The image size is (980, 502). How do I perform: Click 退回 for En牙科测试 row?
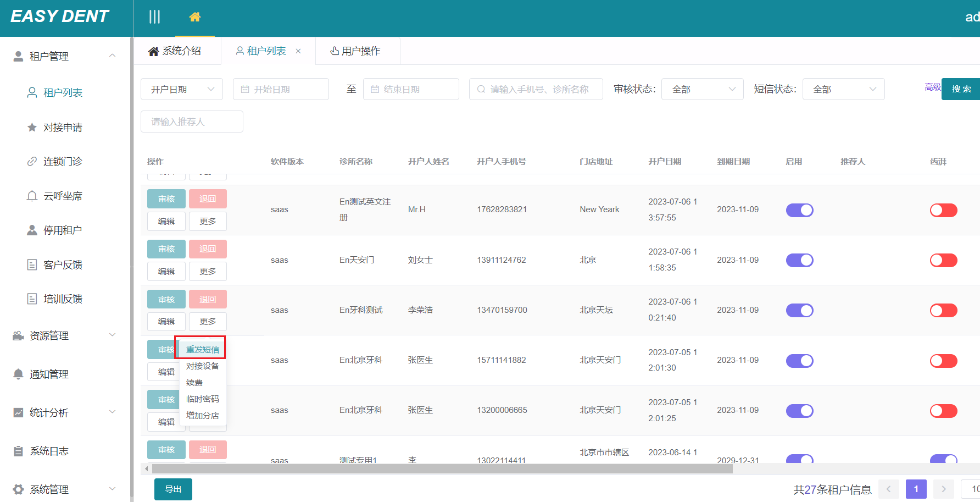click(208, 299)
